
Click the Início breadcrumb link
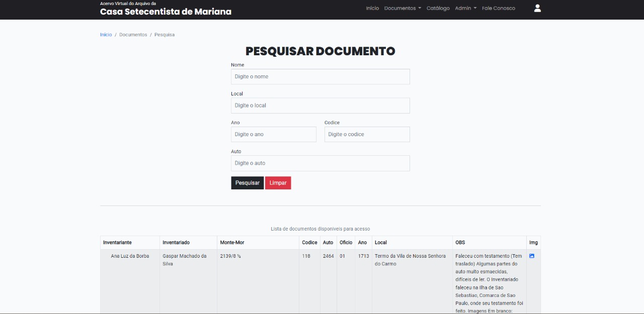click(106, 35)
